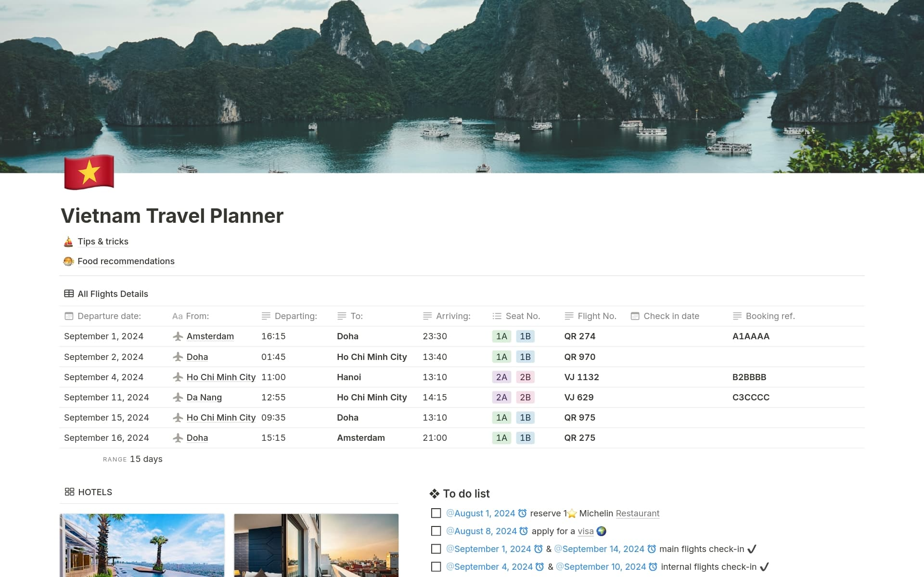Viewport: 924px width, 577px height.
Task: Check the Michelin Restaurant reservation task
Action: coord(436,513)
